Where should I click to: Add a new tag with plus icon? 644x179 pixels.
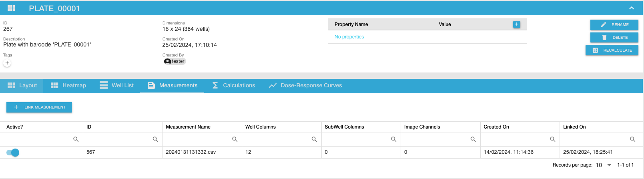pyautogui.click(x=7, y=63)
